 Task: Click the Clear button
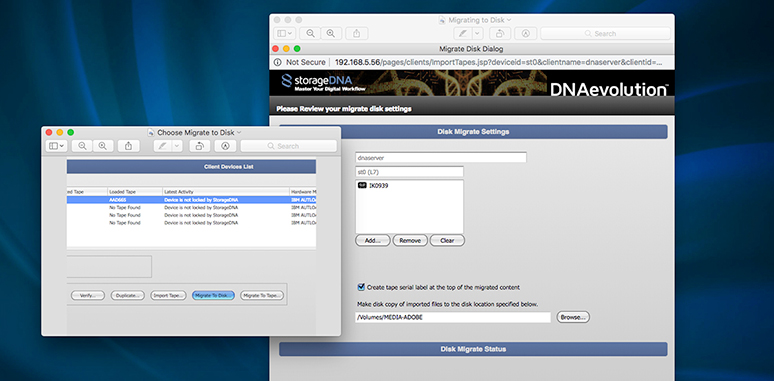pos(447,241)
